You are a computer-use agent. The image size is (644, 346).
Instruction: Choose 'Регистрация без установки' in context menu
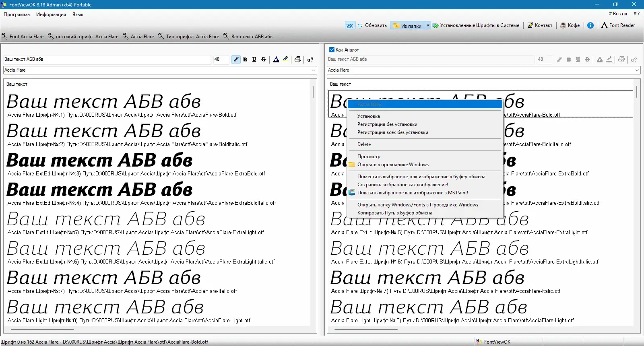point(425,124)
